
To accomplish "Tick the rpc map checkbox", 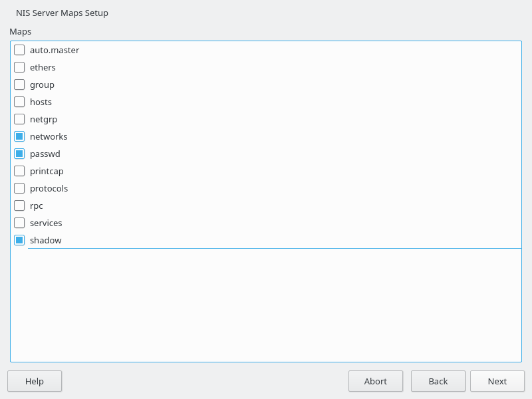I will click(19, 205).
